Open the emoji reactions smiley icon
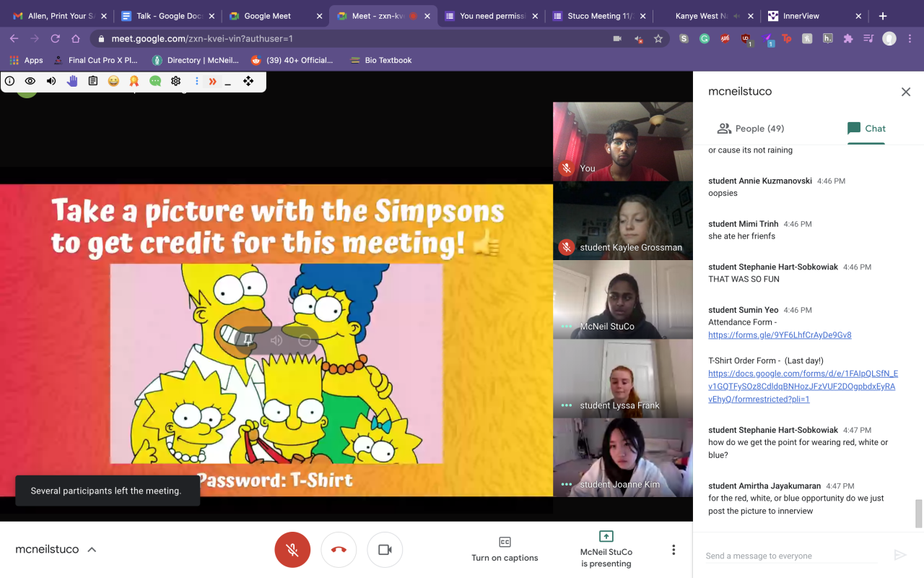The width and height of the screenshot is (924, 578). pyautogui.click(x=113, y=82)
